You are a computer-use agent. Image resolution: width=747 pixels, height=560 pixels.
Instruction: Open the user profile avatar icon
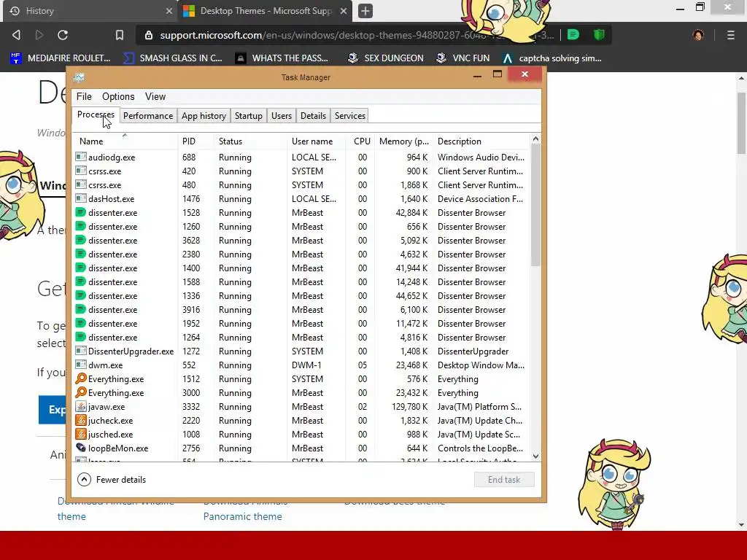698,35
